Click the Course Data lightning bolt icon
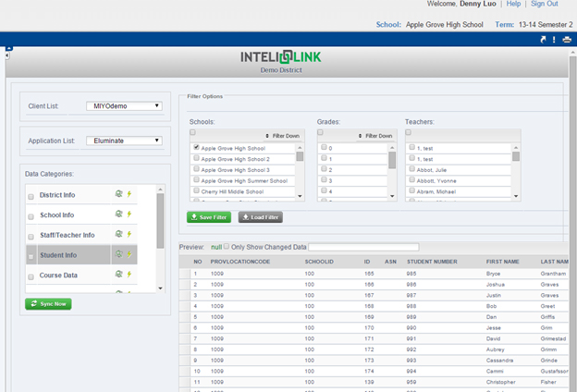This screenshot has width=577, height=392. pos(129,274)
